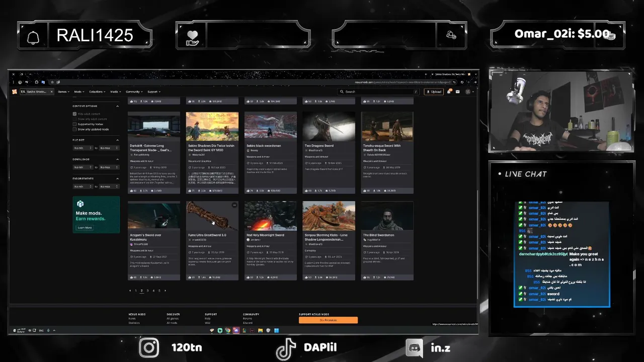Viewport: 644px width, 362px height.
Task: Click the browser address bar URL
Action: coord(401,82)
